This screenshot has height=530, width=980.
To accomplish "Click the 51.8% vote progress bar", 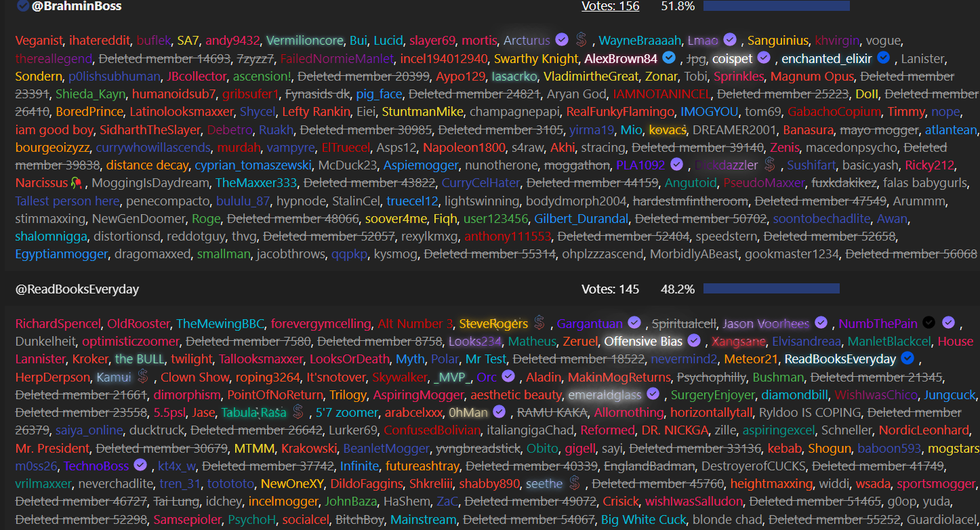I will point(776,6).
